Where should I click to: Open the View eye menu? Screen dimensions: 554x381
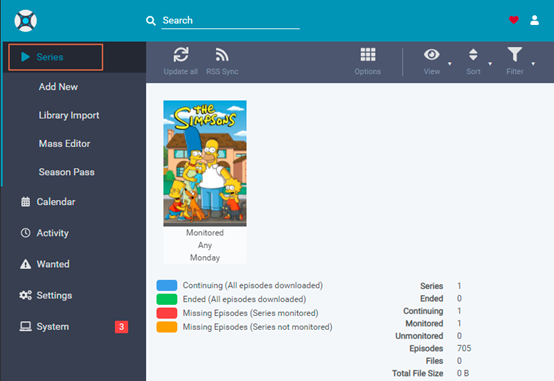(x=431, y=54)
